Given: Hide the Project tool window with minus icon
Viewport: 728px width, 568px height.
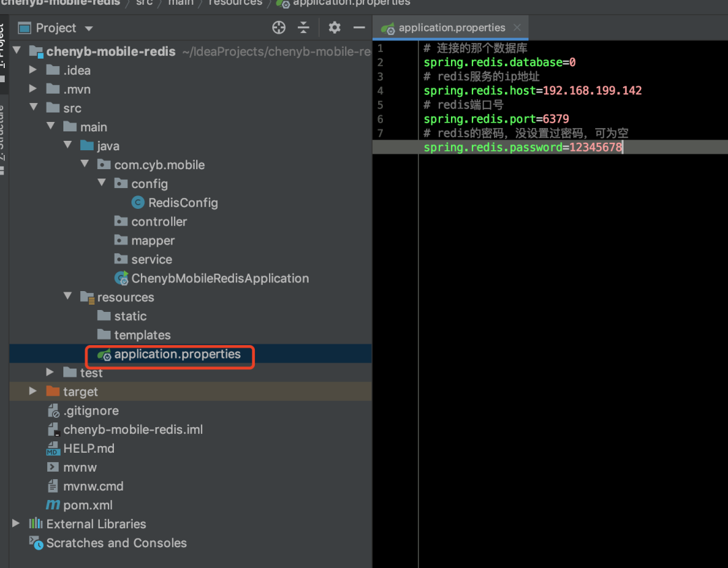Looking at the screenshot, I should point(359,27).
